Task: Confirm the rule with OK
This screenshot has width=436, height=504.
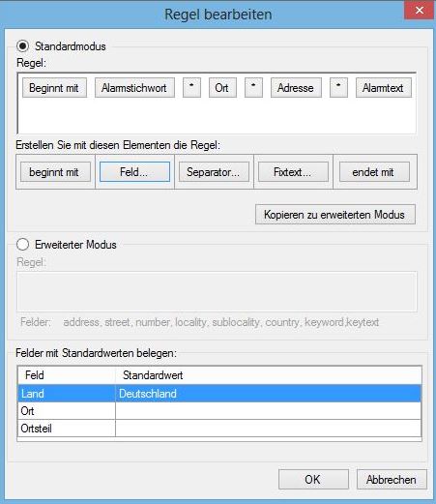Action: (x=313, y=480)
